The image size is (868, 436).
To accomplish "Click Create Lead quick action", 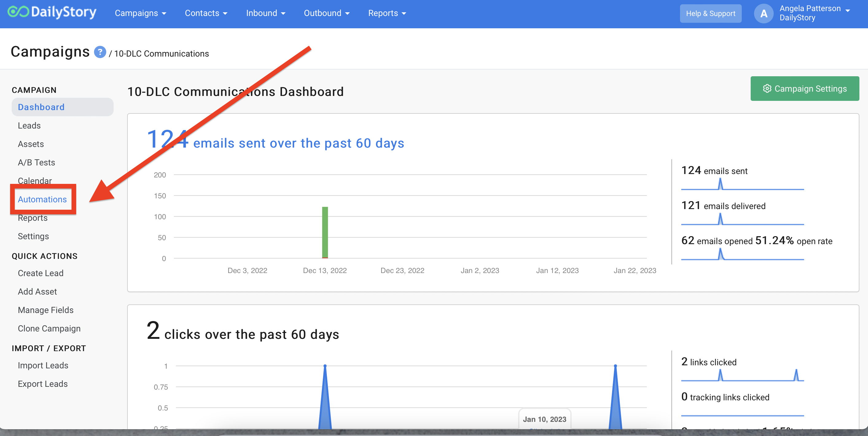I will point(41,273).
